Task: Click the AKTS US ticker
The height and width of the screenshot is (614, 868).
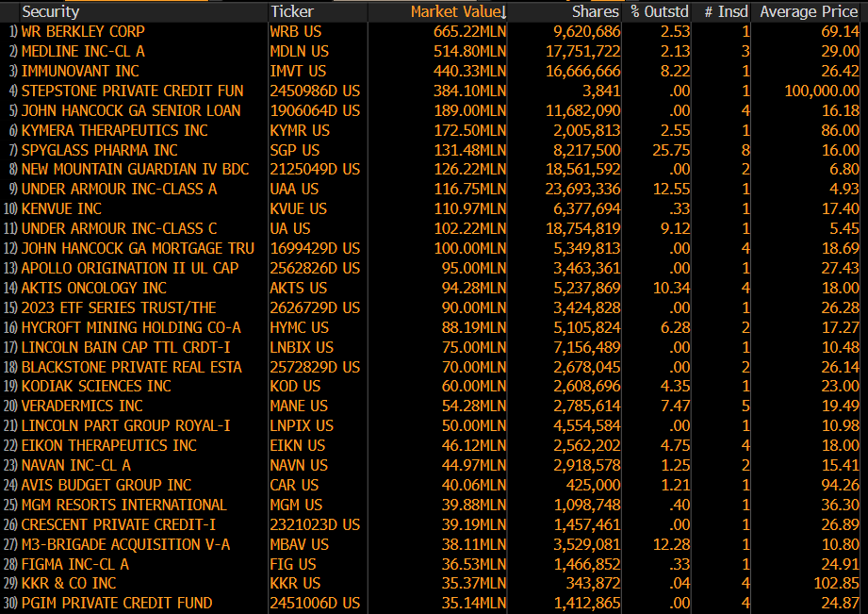Action: pyautogui.click(x=299, y=289)
